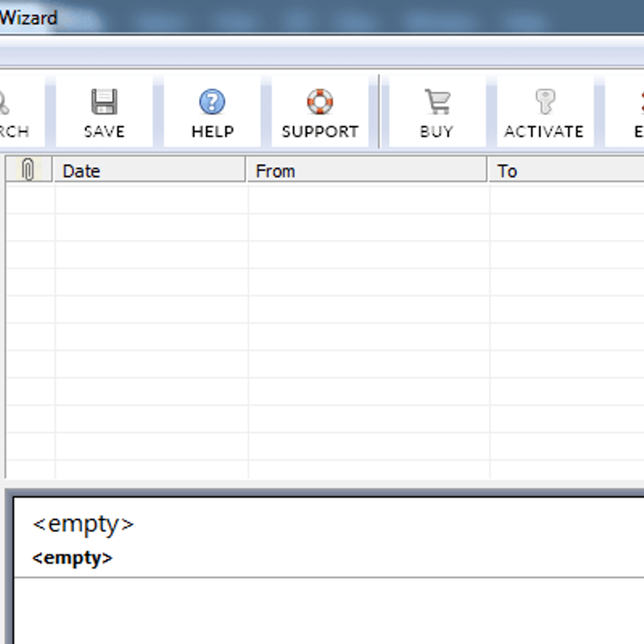Open Help from the question mark icon
Image resolution: width=644 pixels, height=644 pixels.
(x=213, y=112)
